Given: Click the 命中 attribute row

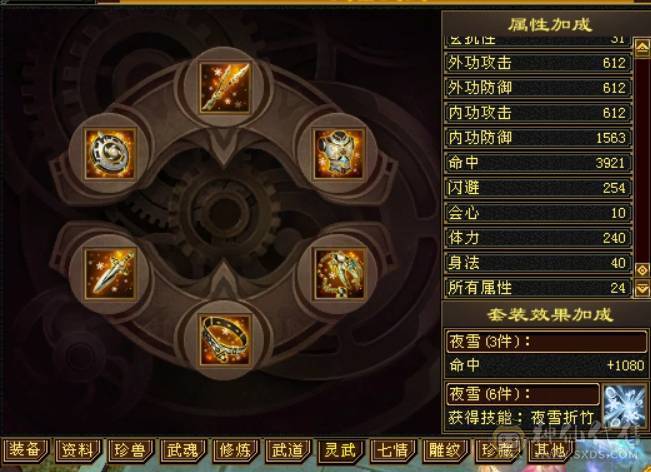Looking at the screenshot, I should (x=538, y=163).
